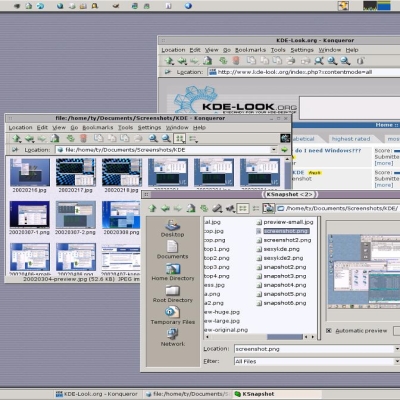Open location history dropdown in file:/home Konqueror

274,150
